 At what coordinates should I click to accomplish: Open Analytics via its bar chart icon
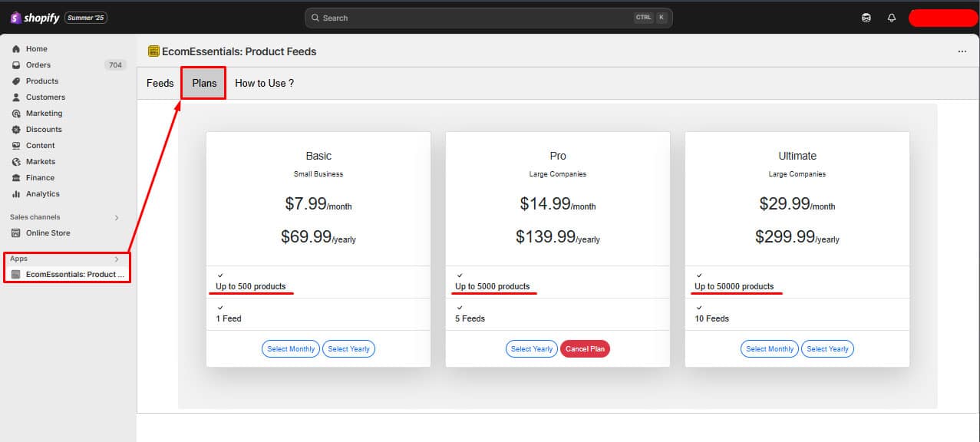click(x=16, y=193)
